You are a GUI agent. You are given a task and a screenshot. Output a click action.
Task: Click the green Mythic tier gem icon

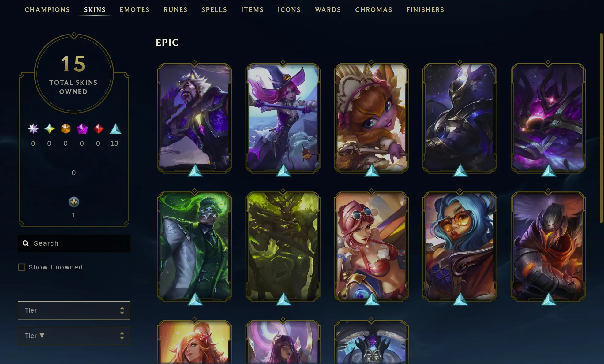(x=49, y=129)
